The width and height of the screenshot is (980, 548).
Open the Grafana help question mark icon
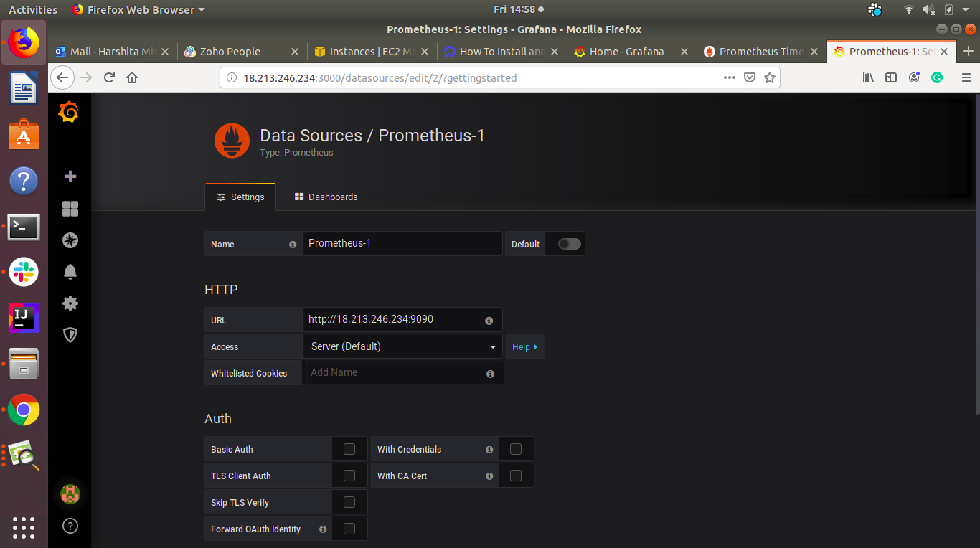coord(70,525)
